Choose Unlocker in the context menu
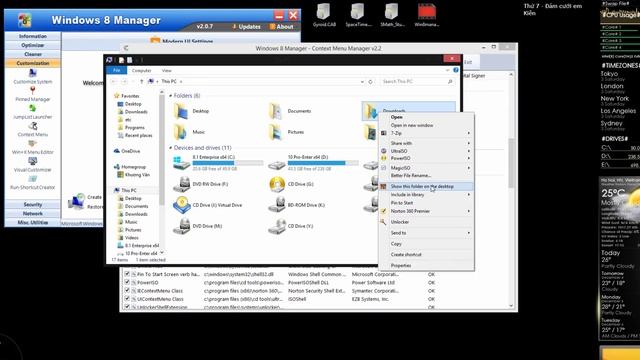Image resolution: width=640 pixels, height=360 pixels. [x=426, y=222]
